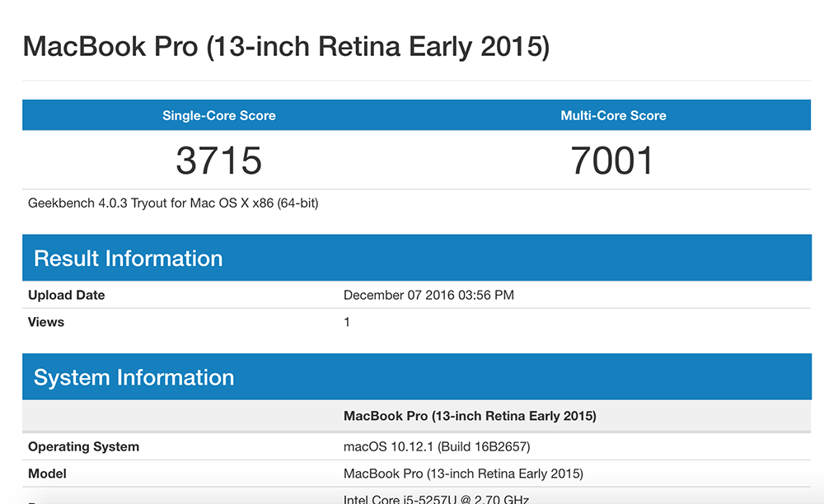Click the MacBook Pro page title heading

(x=286, y=46)
